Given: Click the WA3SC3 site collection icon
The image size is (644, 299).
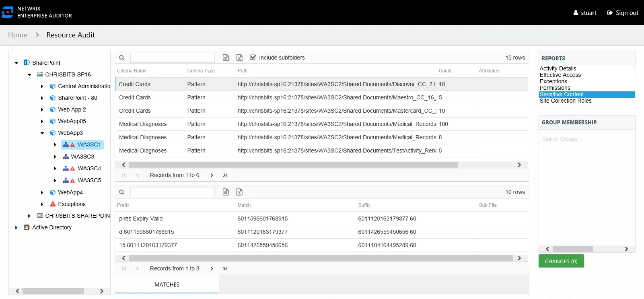Looking at the screenshot, I should pos(66,157).
